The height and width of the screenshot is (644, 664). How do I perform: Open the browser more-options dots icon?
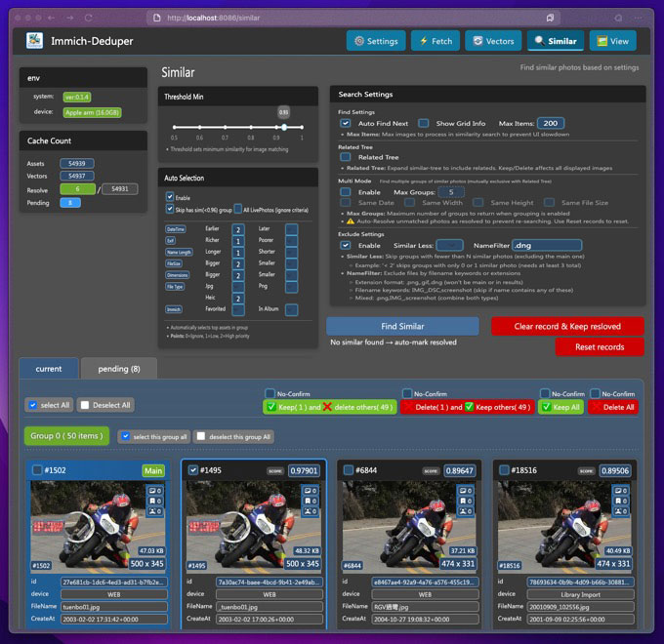point(638,18)
